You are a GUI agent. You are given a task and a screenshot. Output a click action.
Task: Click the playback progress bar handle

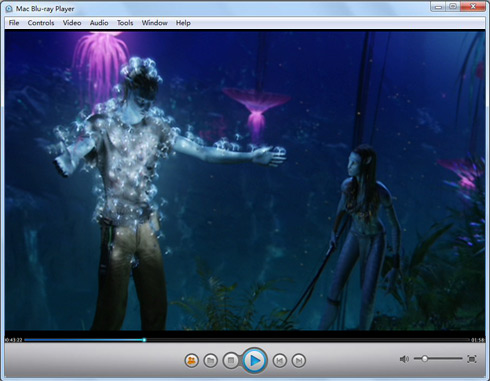(144, 340)
